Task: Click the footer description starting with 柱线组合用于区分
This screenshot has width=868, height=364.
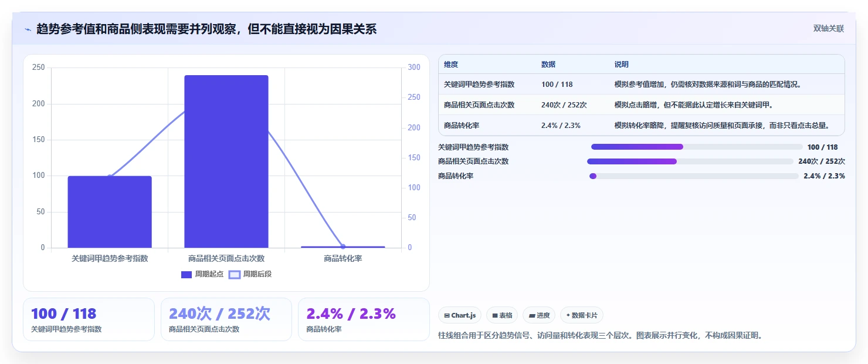Action: coord(601,336)
